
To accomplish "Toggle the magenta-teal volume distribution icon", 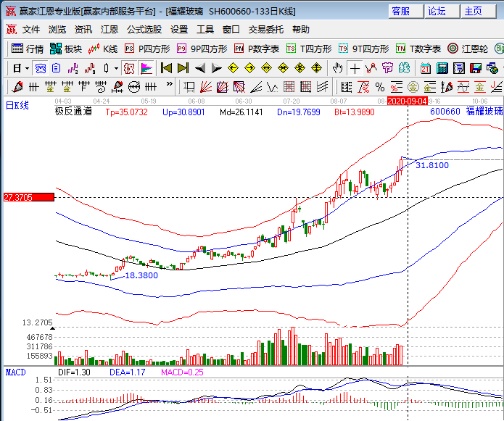I will click(146, 68).
